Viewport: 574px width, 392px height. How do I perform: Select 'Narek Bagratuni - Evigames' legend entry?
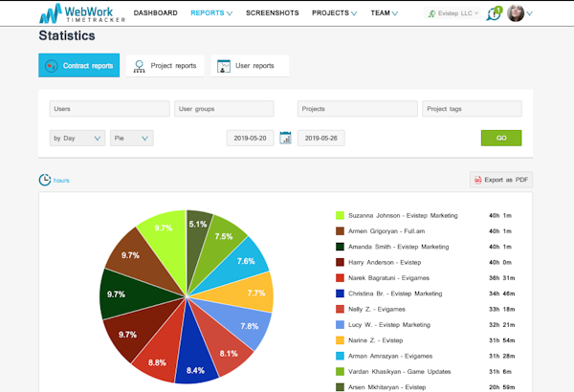(x=388, y=278)
